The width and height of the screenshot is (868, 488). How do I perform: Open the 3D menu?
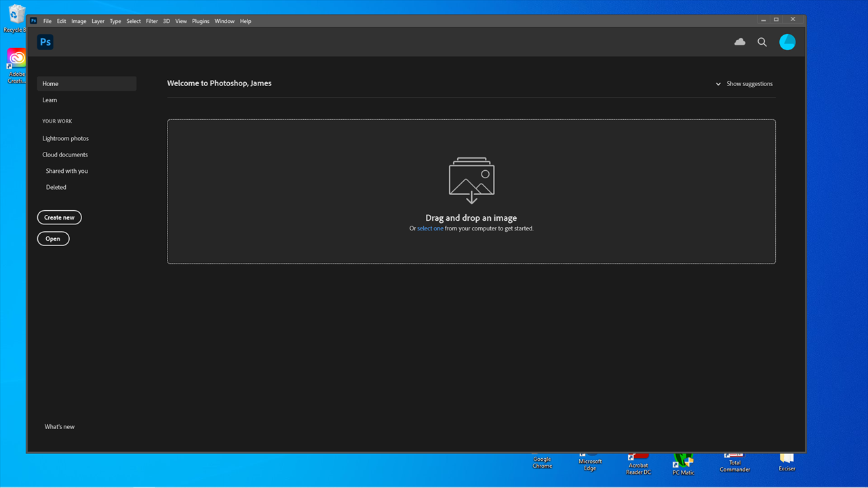tap(166, 21)
